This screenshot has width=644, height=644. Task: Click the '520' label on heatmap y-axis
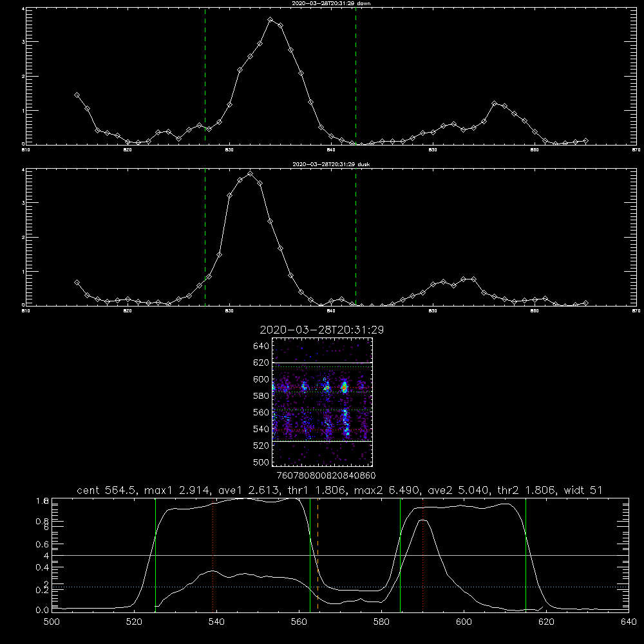click(261, 446)
